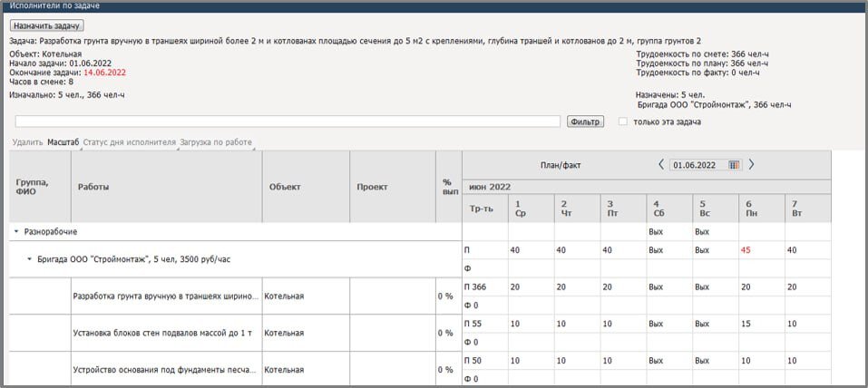Select the Разработка грунта вручную work row
868x388 pixels.
click(165, 296)
